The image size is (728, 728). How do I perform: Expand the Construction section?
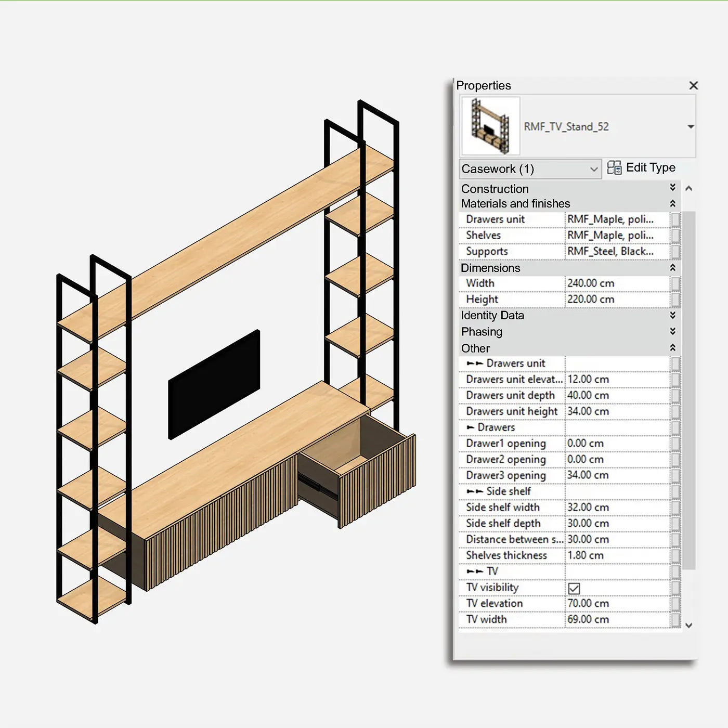coord(672,188)
